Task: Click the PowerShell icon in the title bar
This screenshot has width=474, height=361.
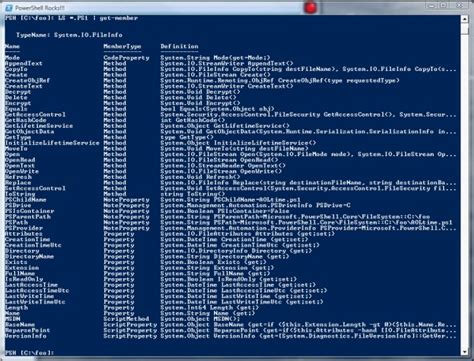Action: (9, 7)
